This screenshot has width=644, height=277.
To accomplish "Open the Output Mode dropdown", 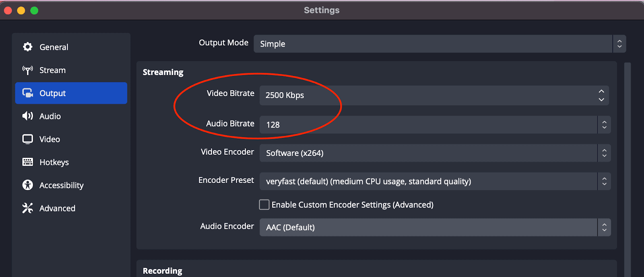I will (x=440, y=44).
